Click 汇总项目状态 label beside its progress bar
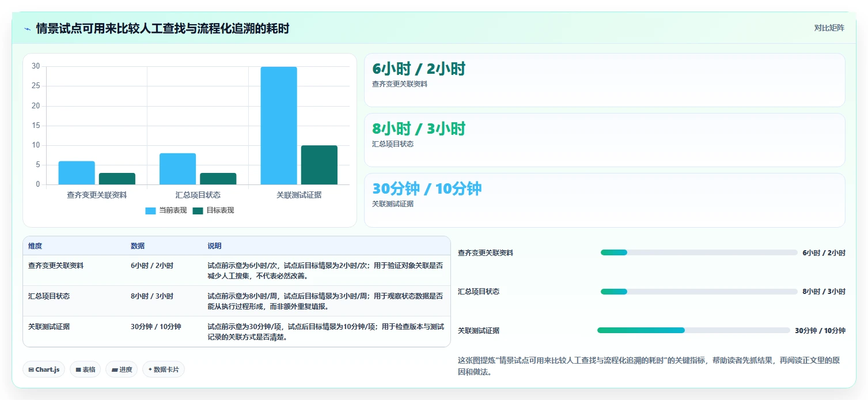This screenshot has width=868, height=400. [x=479, y=292]
